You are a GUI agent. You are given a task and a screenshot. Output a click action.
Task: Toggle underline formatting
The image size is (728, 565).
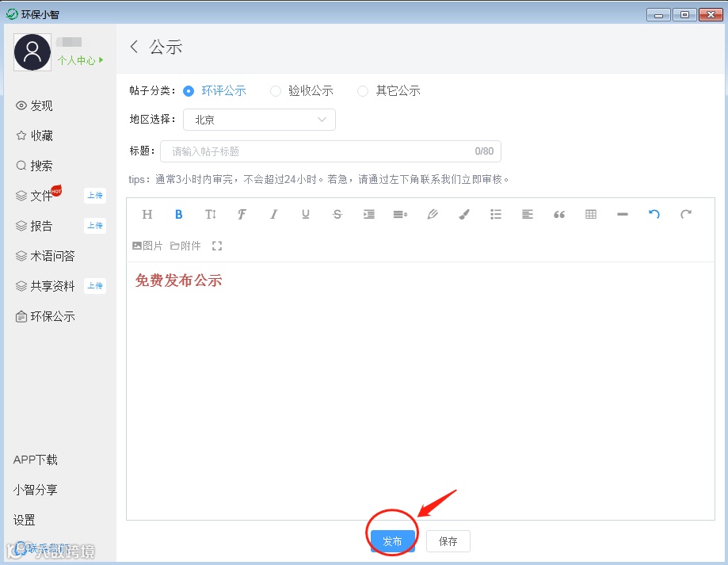pyautogui.click(x=306, y=214)
